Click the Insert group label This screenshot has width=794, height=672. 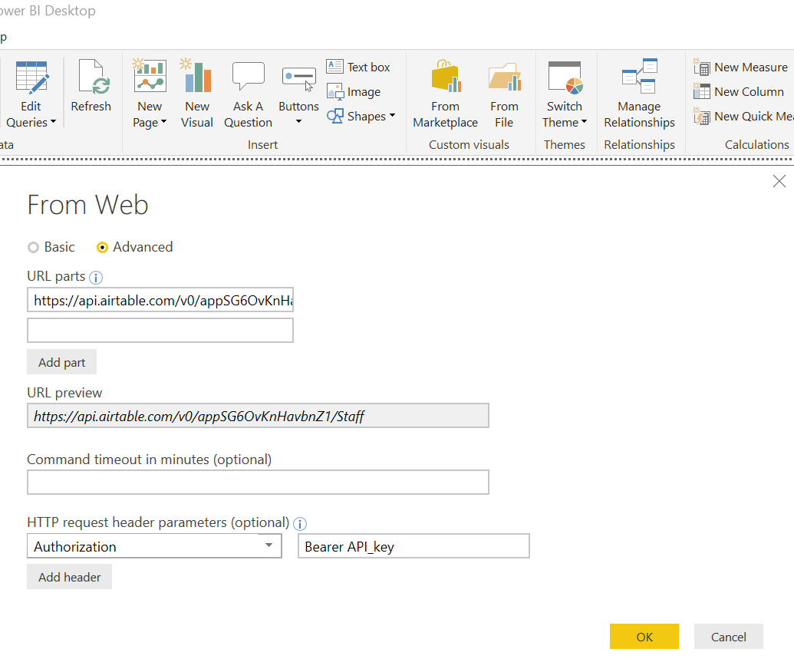(263, 145)
